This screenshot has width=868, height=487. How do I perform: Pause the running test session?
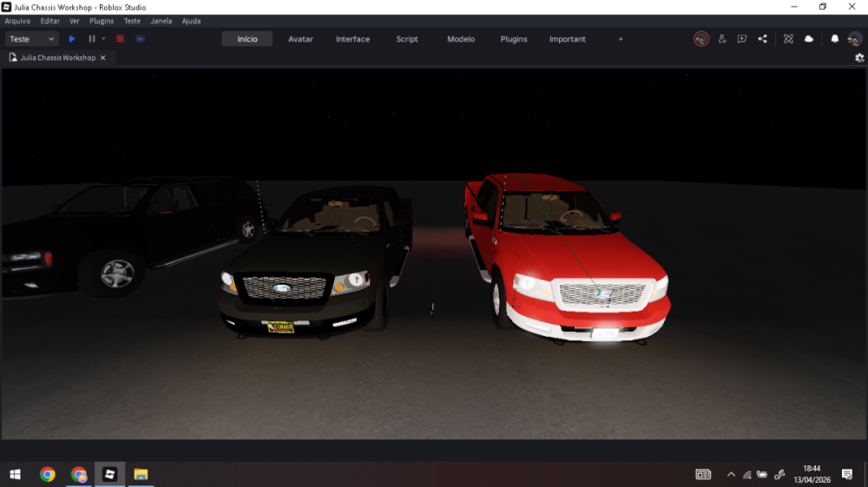(92, 39)
